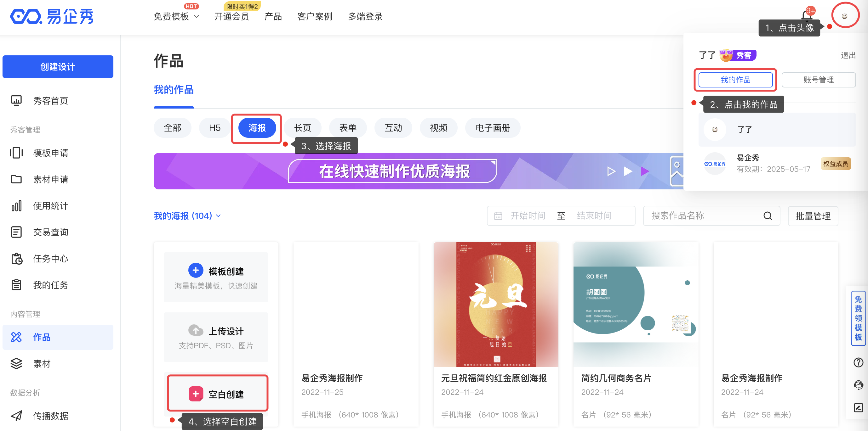Screen dimensions: 868x431
Task: Click the cloud upload icon 上传设计
Action: pyautogui.click(x=196, y=330)
